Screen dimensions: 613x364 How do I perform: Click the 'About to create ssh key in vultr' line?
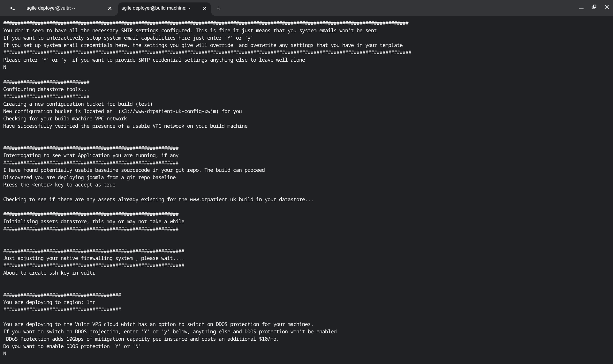(49, 273)
